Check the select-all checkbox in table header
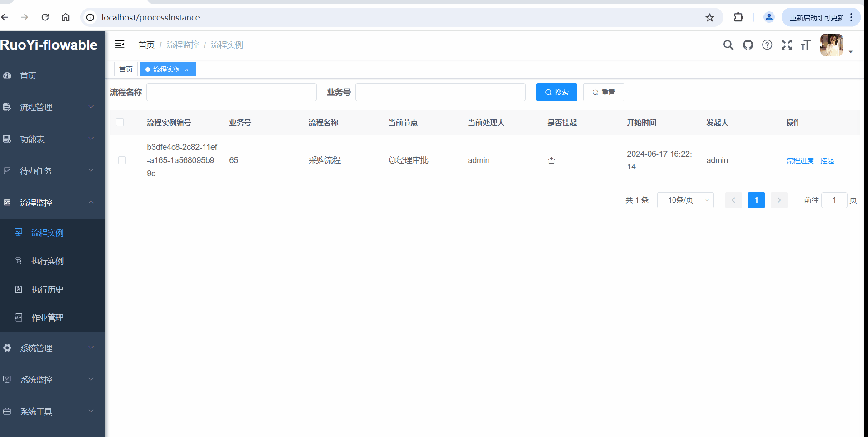The height and width of the screenshot is (437, 868). pyautogui.click(x=120, y=122)
